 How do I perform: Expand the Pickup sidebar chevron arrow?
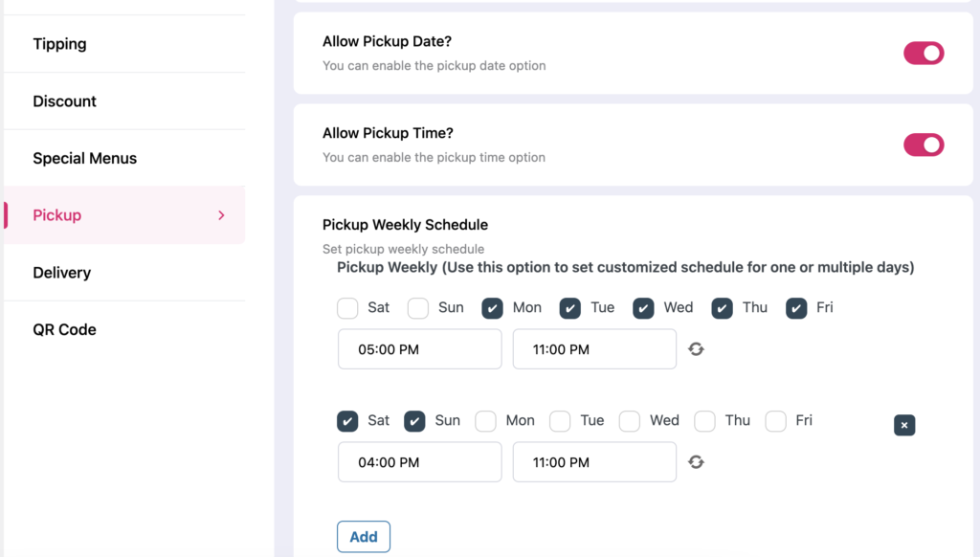[221, 215]
